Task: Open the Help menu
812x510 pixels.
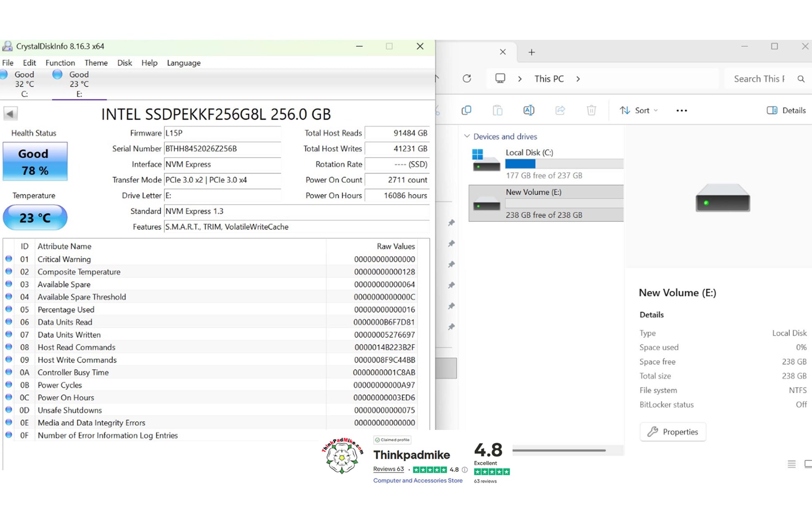Action: (149, 63)
